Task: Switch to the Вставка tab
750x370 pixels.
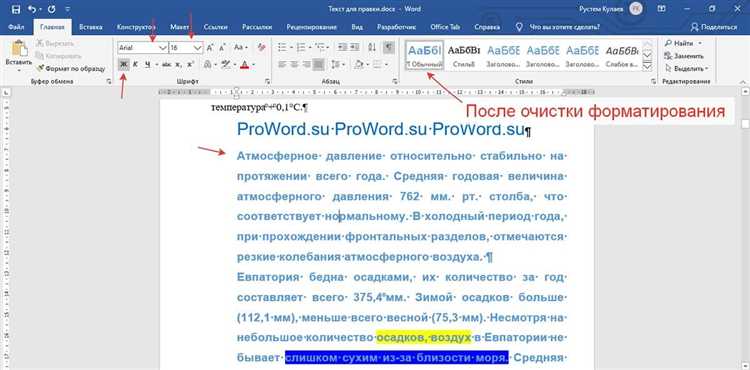Action: click(91, 27)
